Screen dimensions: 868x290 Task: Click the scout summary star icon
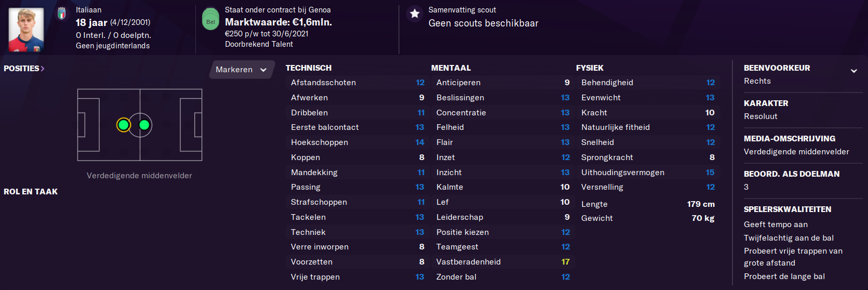tap(415, 14)
